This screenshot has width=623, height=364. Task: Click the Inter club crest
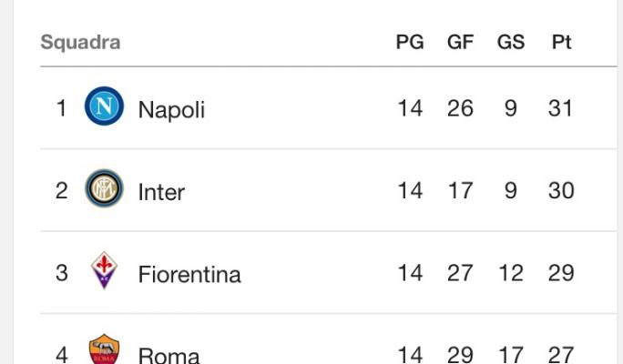(x=104, y=188)
